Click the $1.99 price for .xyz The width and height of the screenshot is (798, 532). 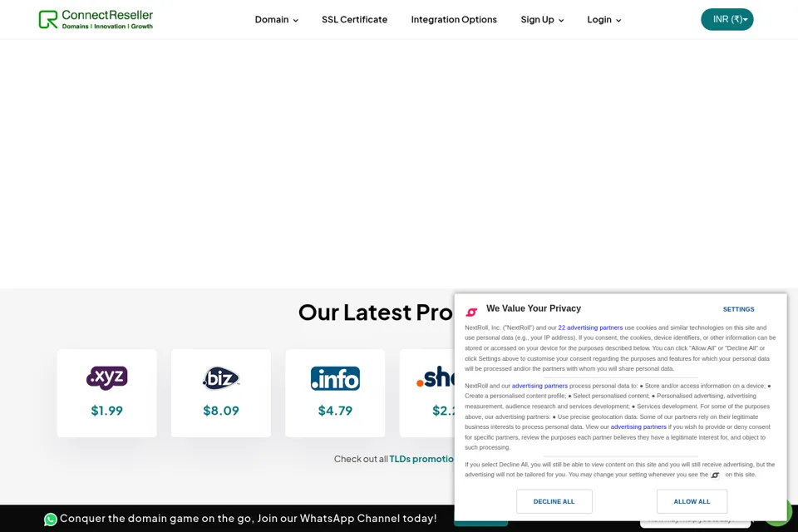point(107,411)
